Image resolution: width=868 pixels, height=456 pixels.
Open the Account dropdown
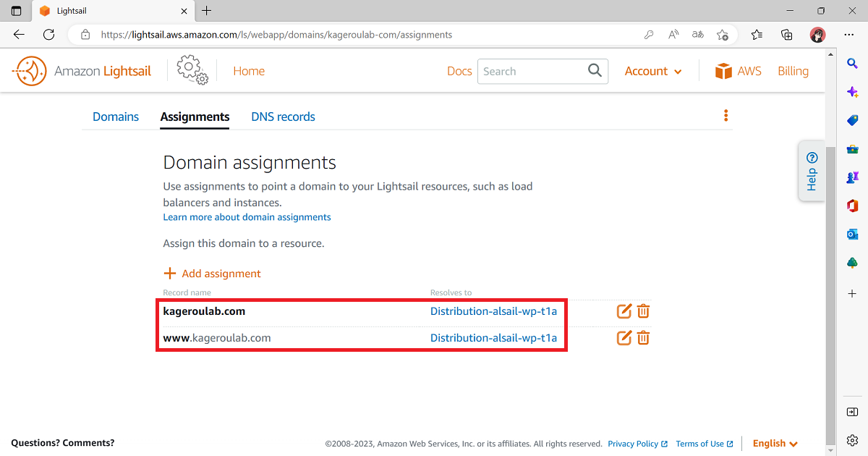point(652,71)
